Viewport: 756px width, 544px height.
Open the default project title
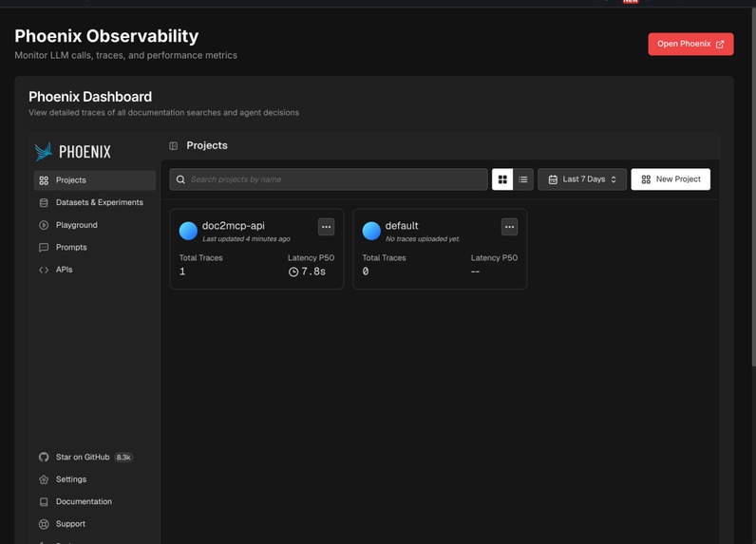coord(402,226)
